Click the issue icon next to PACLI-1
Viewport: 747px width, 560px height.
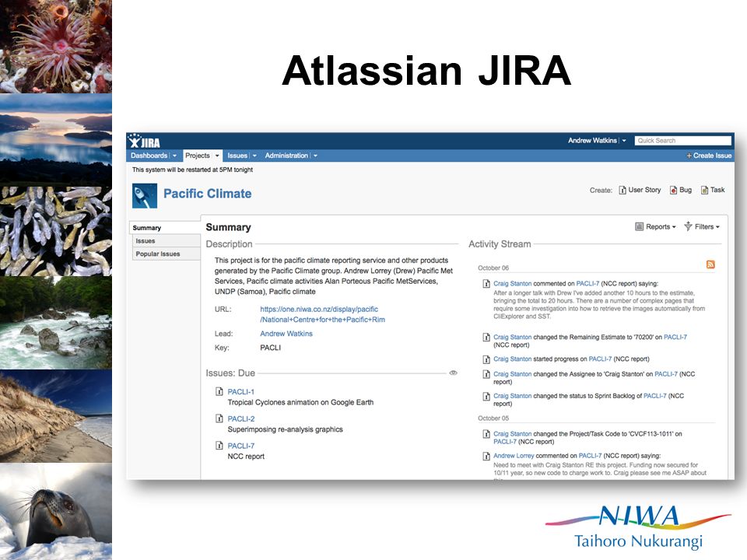(219, 391)
